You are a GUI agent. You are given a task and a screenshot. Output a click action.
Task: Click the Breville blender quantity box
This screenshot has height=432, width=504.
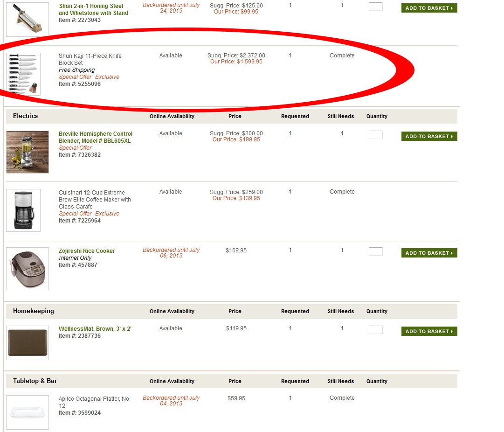point(375,135)
